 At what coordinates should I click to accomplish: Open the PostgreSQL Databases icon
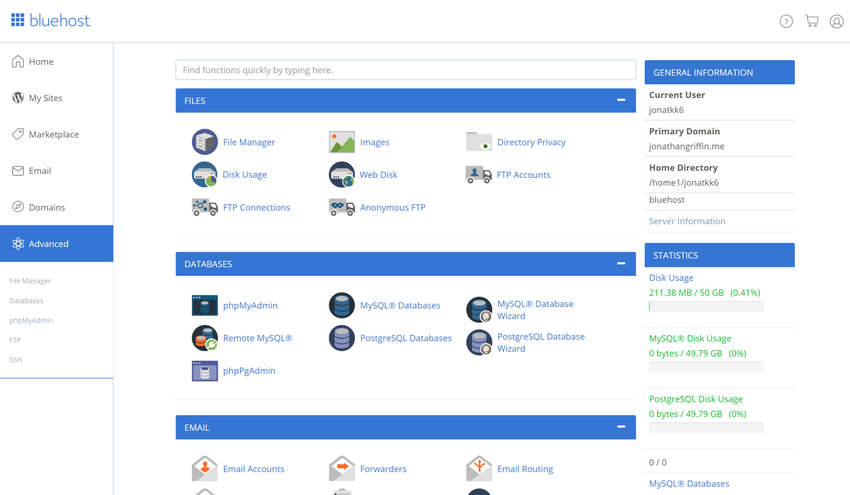(x=342, y=338)
